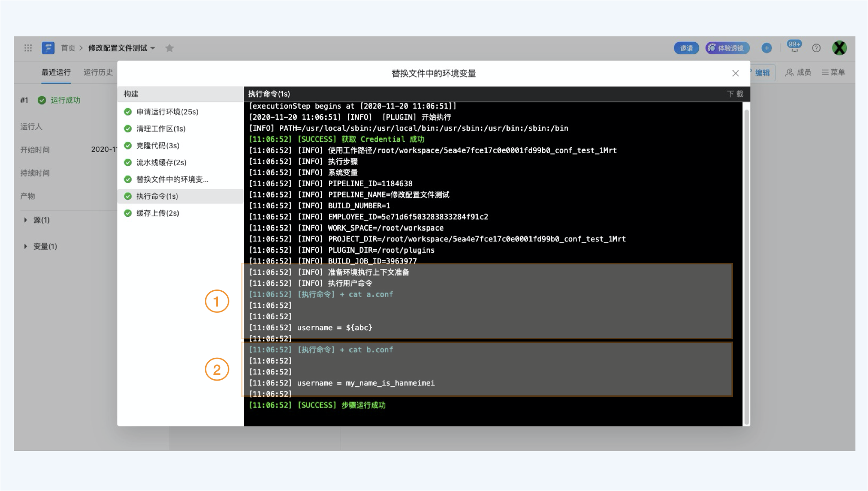Screen dimensions: 868x491
Task: Click log line PLUGIN_DIR=/root/plugins
Action: 342,250
